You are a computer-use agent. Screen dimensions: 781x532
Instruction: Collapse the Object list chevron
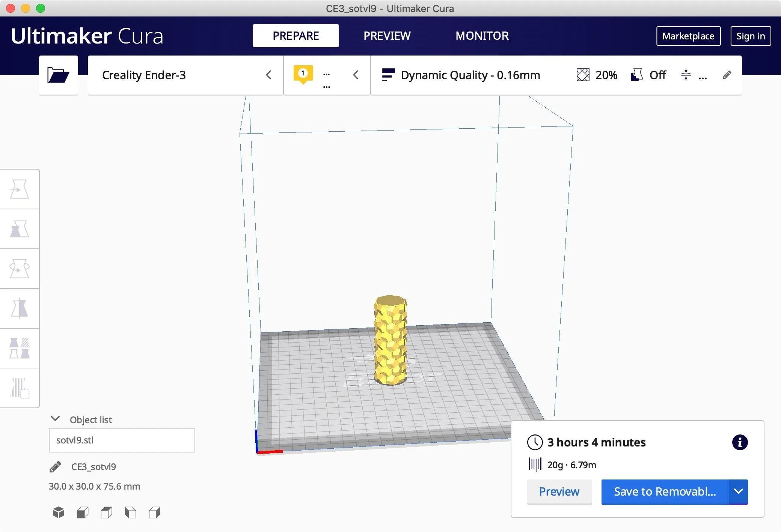pyautogui.click(x=55, y=419)
